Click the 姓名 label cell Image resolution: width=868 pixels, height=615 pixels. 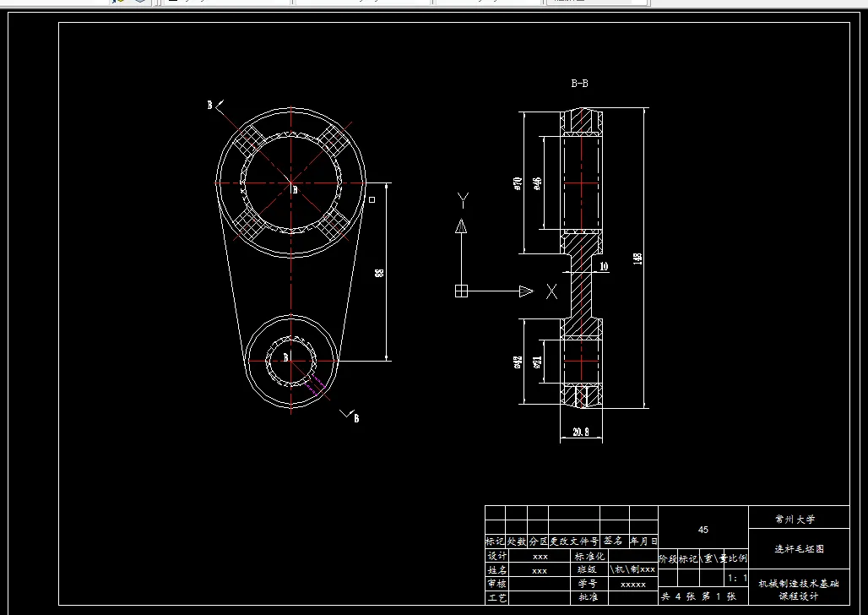tap(496, 569)
